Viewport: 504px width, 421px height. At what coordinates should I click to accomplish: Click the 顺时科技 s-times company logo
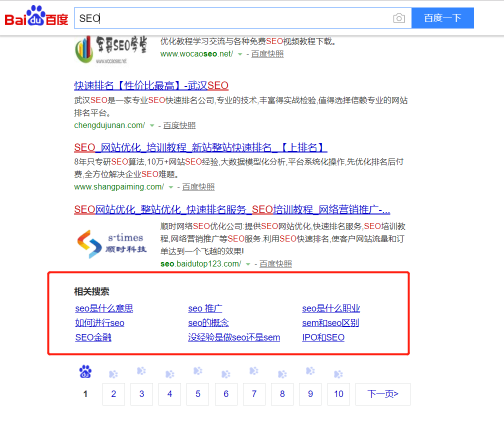click(111, 242)
